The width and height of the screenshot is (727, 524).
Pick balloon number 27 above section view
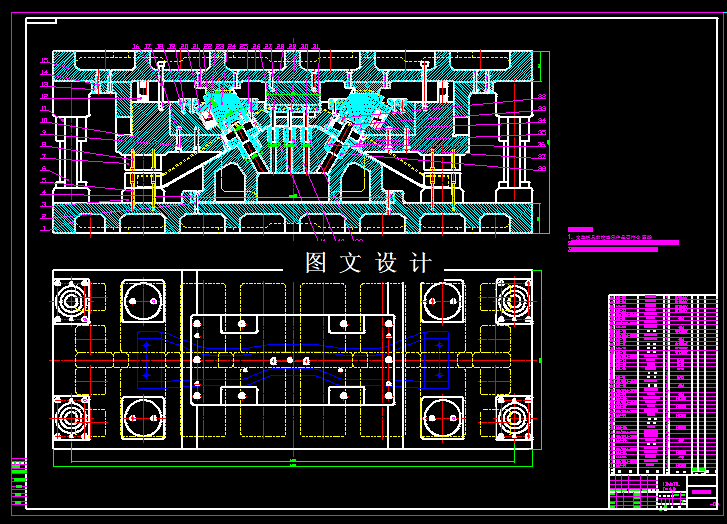[x=268, y=46]
